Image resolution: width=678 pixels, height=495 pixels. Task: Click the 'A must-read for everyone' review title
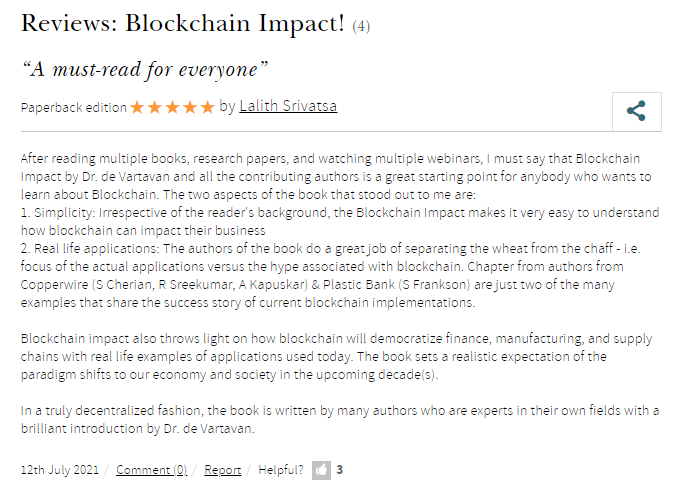[x=146, y=69]
